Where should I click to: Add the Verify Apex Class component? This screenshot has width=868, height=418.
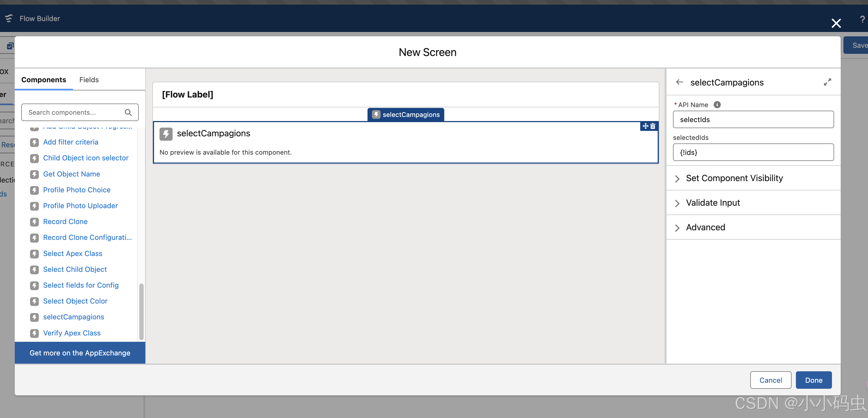[x=72, y=333]
